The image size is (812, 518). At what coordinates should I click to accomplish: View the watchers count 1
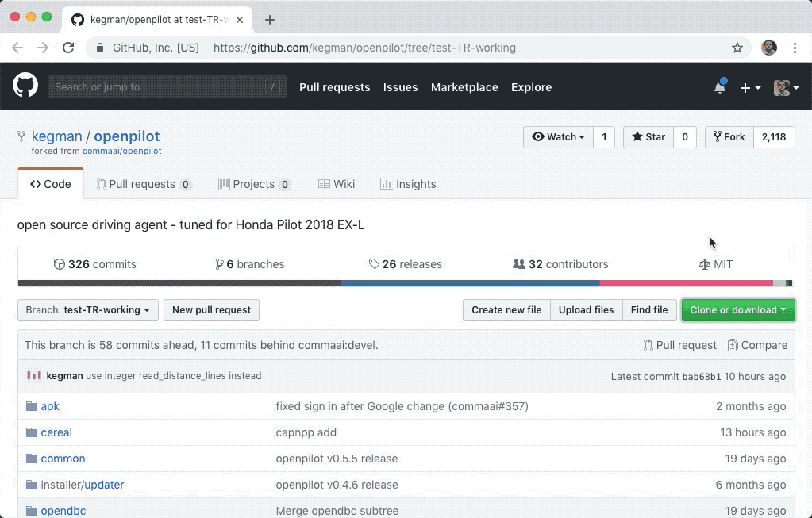(x=604, y=137)
